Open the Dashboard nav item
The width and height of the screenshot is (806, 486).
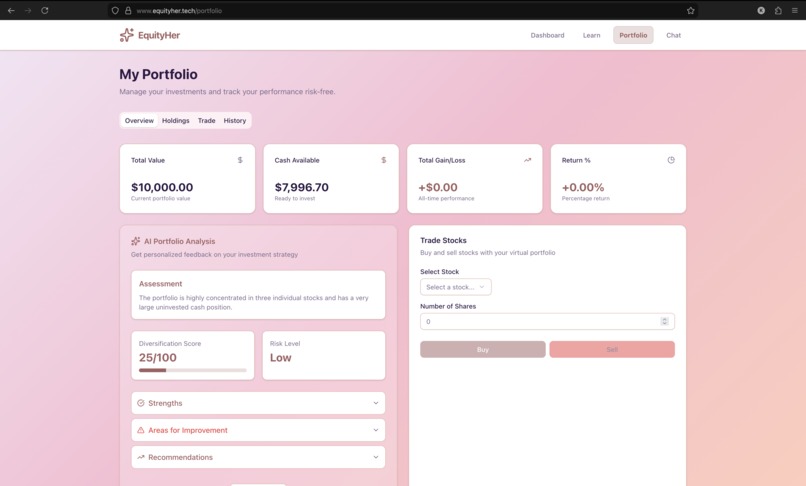tap(547, 35)
